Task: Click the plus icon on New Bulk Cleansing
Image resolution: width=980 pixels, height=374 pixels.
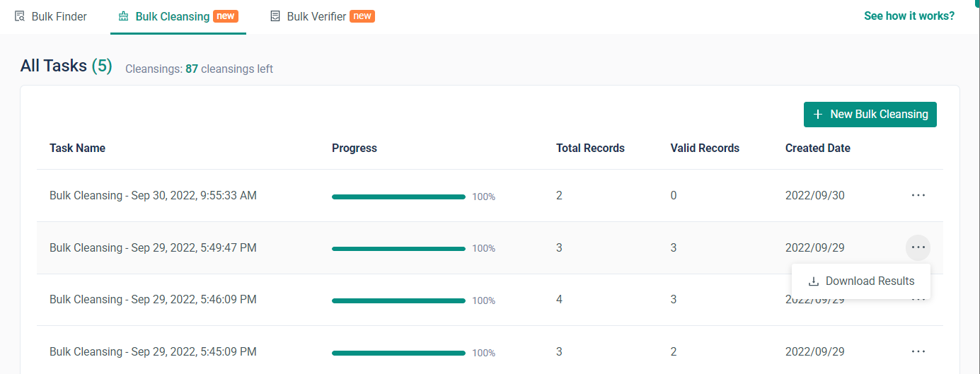Action: (818, 115)
